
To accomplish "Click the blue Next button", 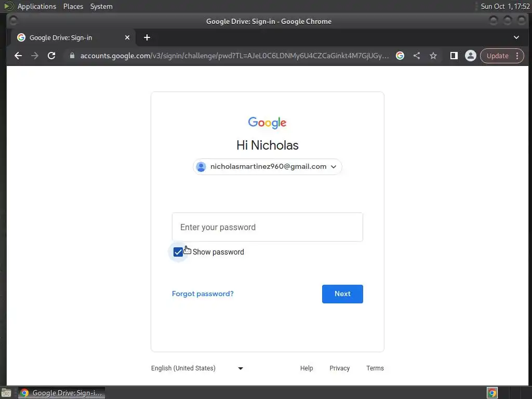I will coord(342,294).
